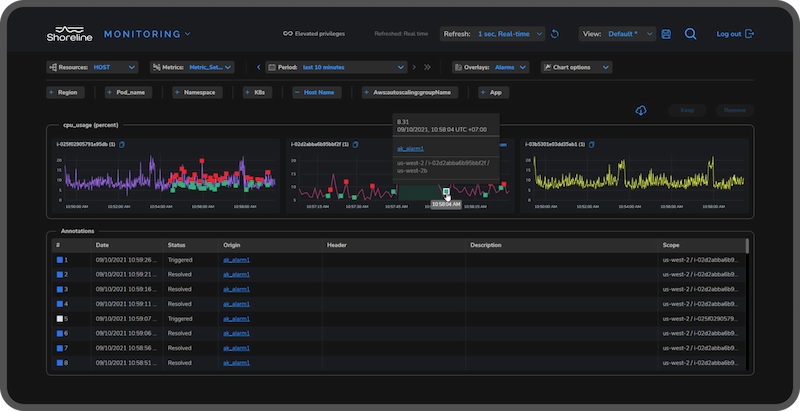Toggle checkbox for annotation row 8
The image size is (800, 411).
(x=60, y=362)
